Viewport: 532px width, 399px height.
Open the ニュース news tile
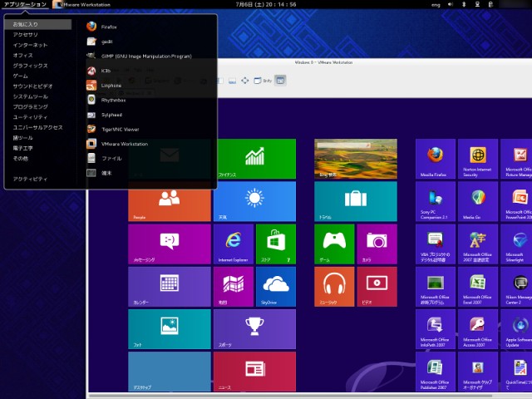pyautogui.click(x=254, y=372)
